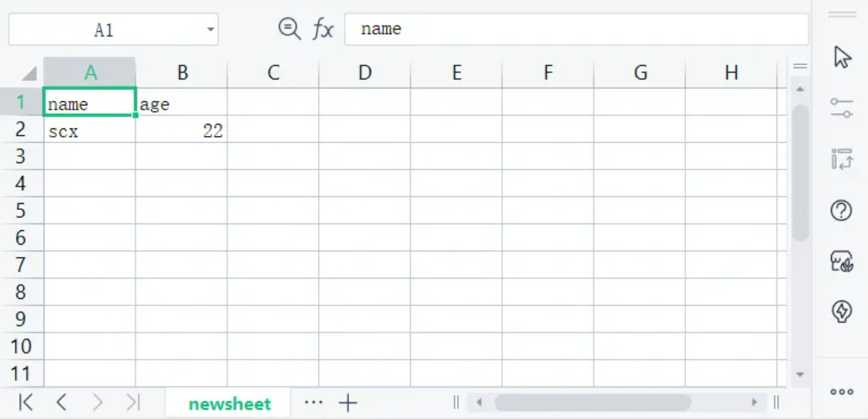Click the help question mark icon
The height and width of the screenshot is (419, 868).
842,211
